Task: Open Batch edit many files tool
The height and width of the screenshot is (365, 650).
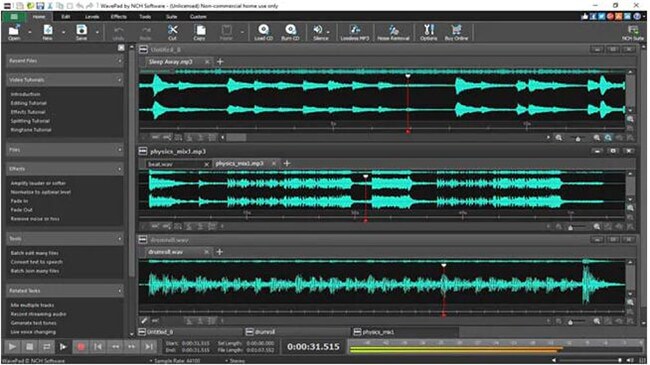Action: click(34, 253)
